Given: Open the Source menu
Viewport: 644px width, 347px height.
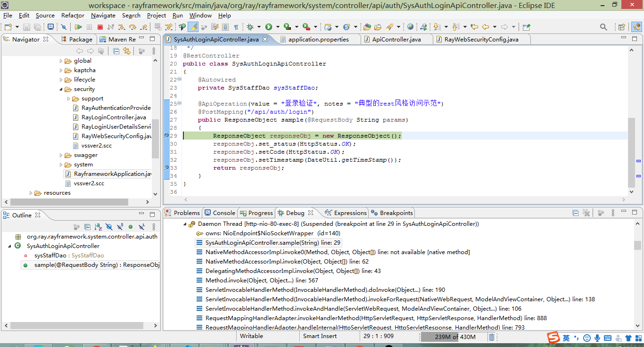Looking at the screenshot, I should [45, 15].
